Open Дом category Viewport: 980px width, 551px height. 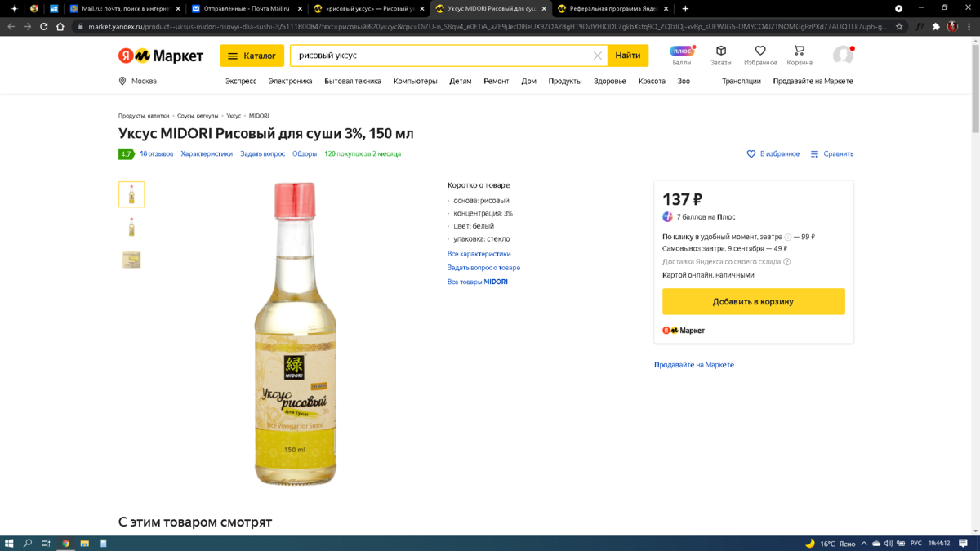pyautogui.click(x=529, y=81)
